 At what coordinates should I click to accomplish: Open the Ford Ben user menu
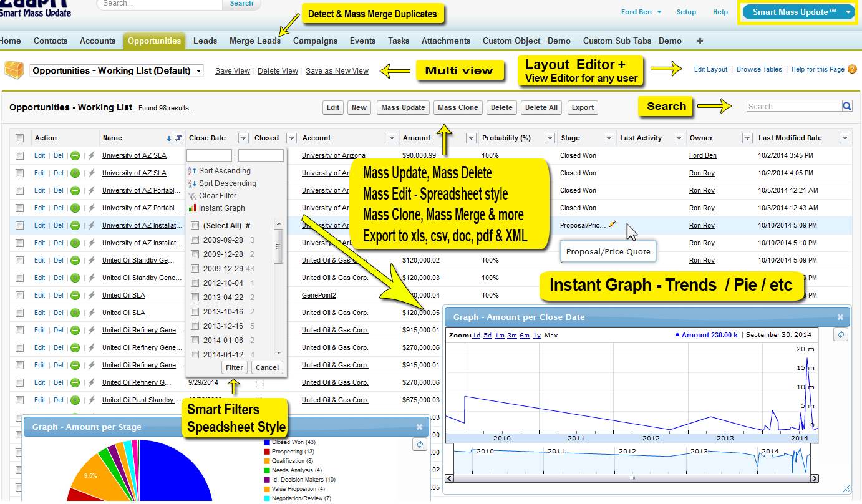[x=641, y=12]
